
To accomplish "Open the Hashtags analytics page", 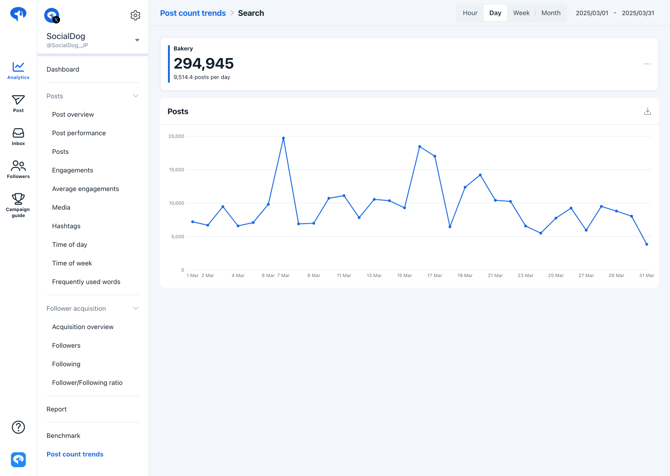I will tap(66, 226).
